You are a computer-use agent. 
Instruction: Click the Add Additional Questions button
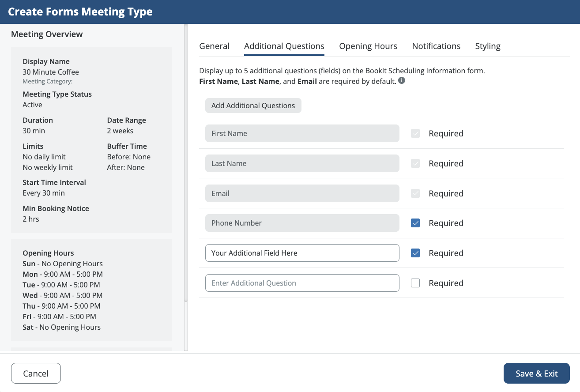click(253, 106)
